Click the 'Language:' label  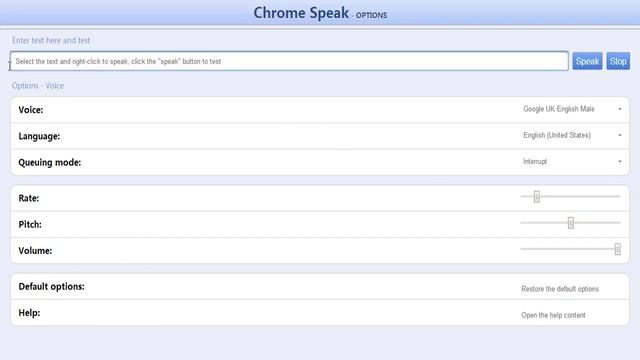39,136
